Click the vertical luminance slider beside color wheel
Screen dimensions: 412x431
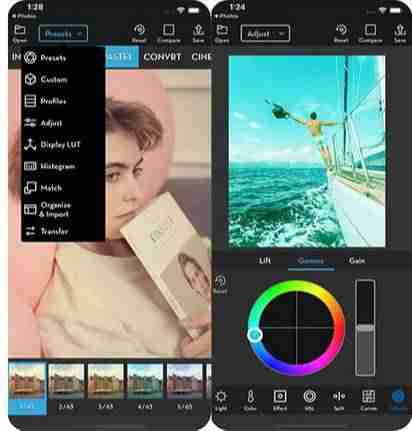pos(365,328)
